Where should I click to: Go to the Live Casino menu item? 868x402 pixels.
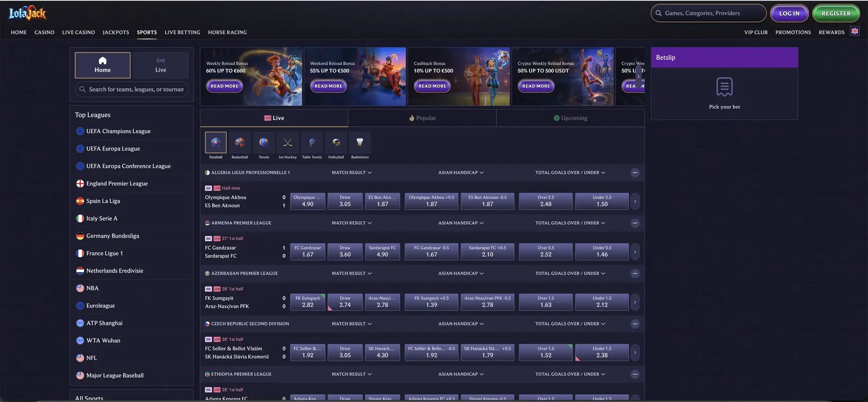(79, 33)
